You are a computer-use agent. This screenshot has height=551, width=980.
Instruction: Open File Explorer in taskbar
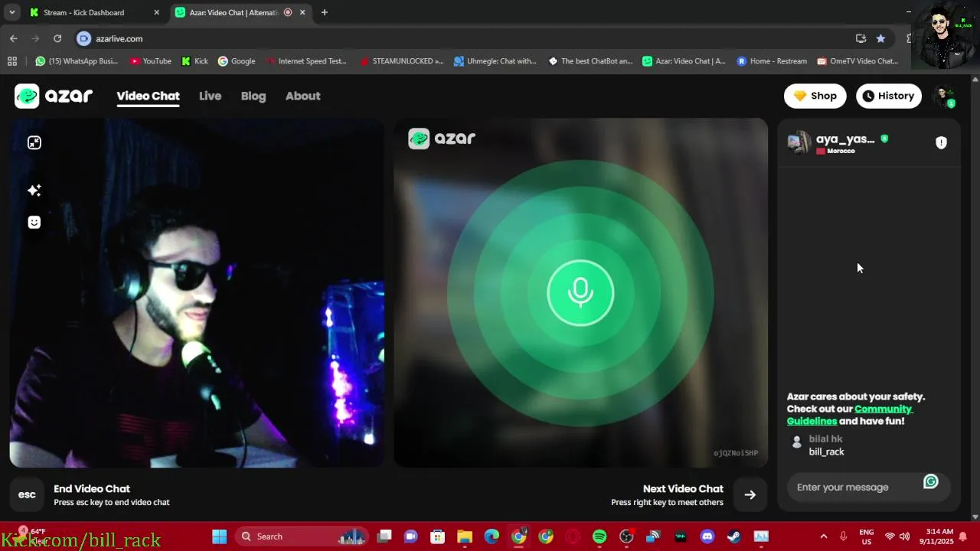click(x=465, y=536)
